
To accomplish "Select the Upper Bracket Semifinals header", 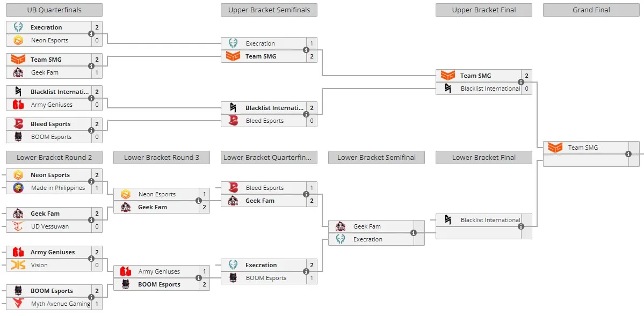I will 269,10.
